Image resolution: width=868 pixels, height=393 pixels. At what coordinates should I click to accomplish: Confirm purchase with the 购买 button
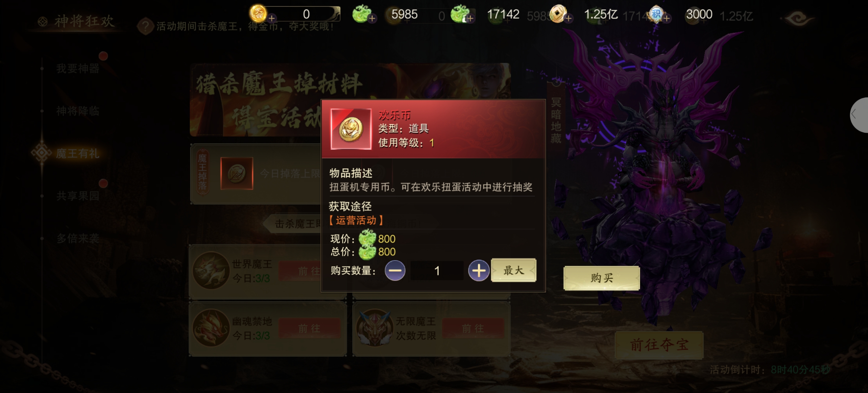[x=602, y=278]
